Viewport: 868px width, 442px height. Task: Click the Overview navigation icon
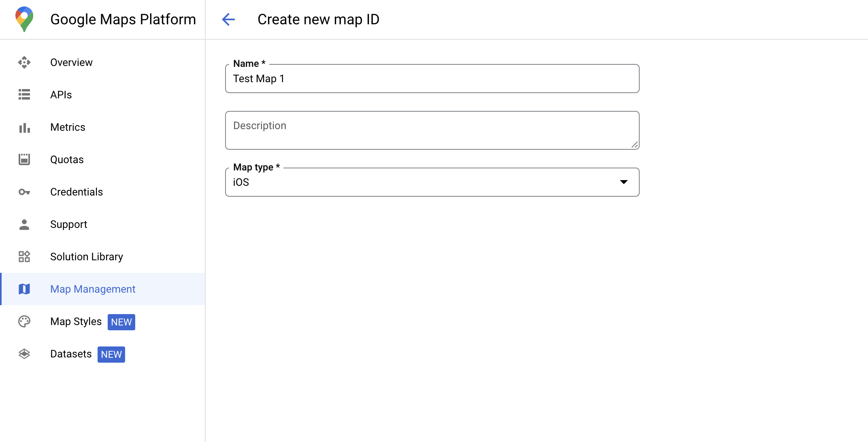24,62
